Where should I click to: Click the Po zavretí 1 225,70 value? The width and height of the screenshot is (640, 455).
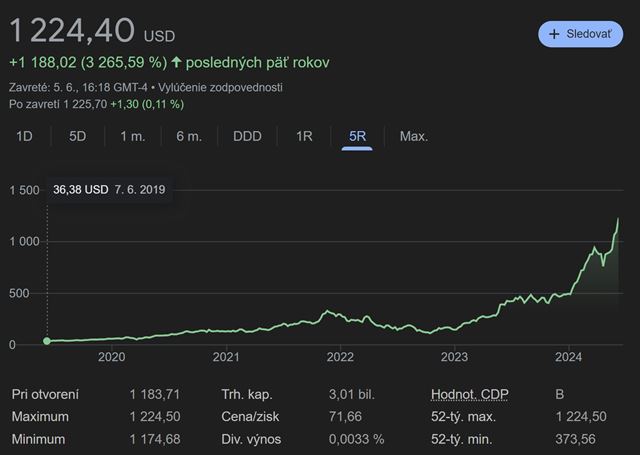pyautogui.click(x=58, y=104)
